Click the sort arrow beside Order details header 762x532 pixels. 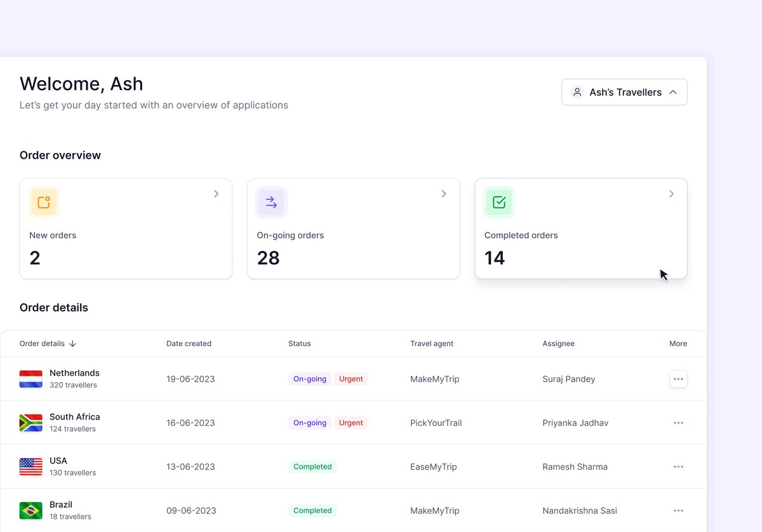coord(71,343)
